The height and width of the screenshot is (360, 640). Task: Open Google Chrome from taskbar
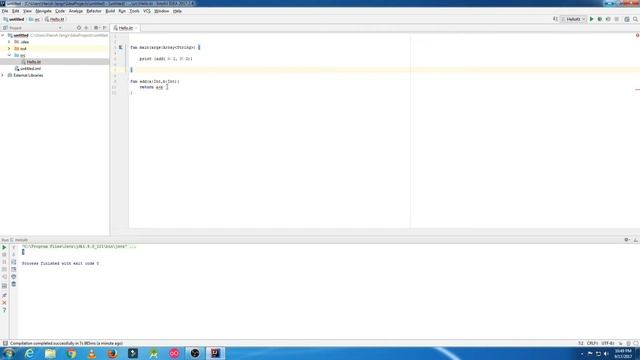71,353
